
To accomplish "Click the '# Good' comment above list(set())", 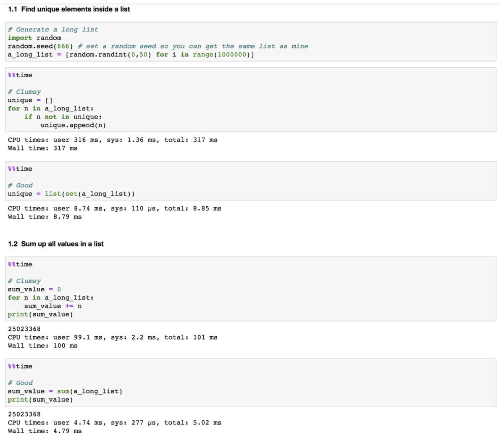I will [20, 185].
